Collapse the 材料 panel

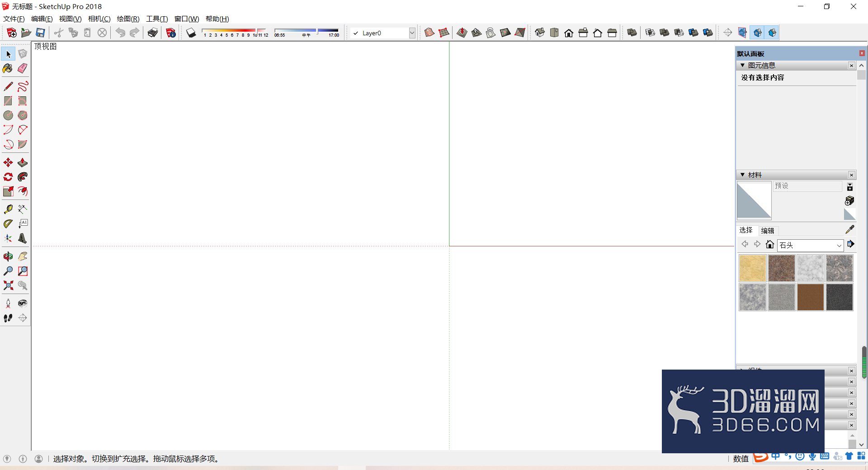(742, 175)
